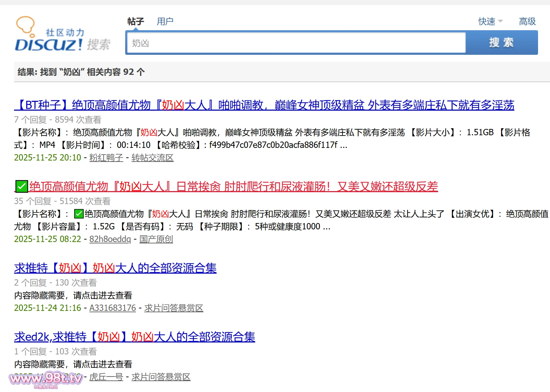Open the 高级 advanced search link

(527, 21)
